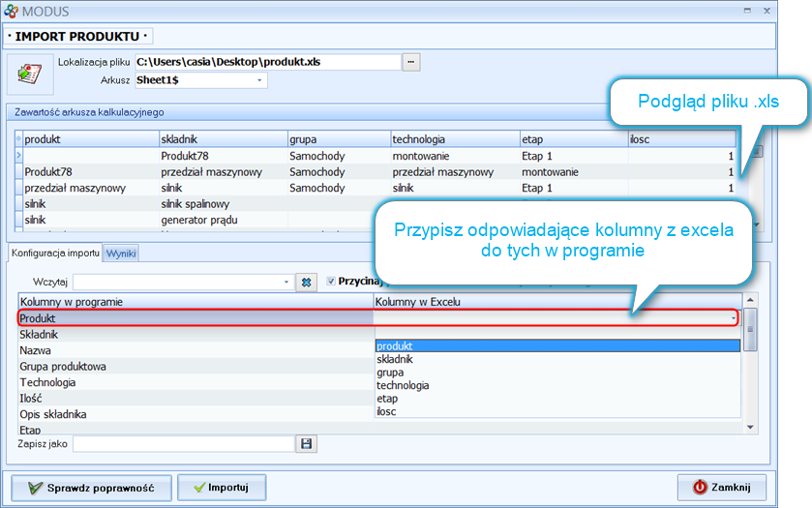Select the Ilość program column row
The width and height of the screenshot is (812, 508).
point(195,399)
